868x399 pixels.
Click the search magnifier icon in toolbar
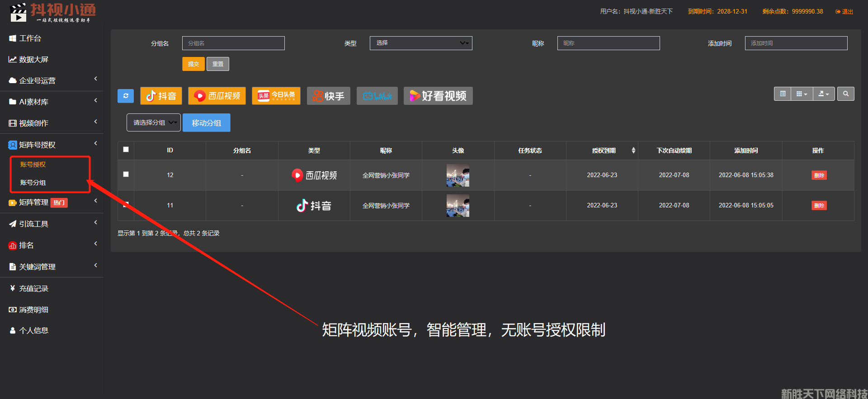pos(845,94)
